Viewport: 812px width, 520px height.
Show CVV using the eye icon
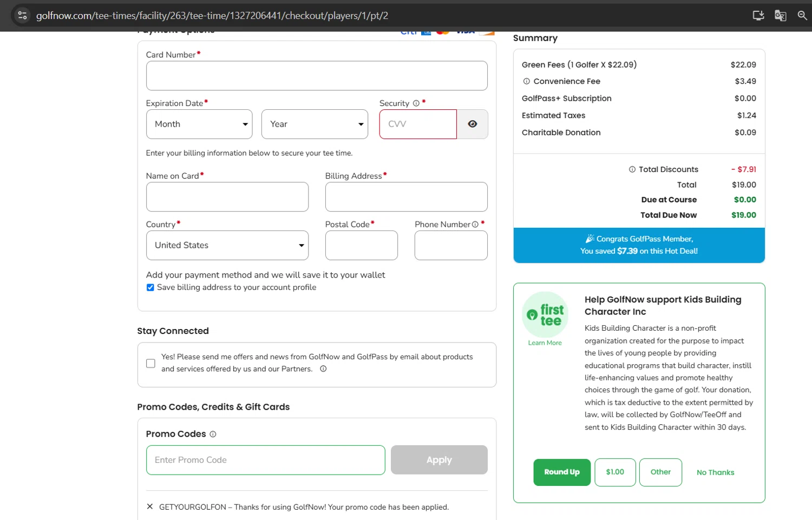[472, 124]
